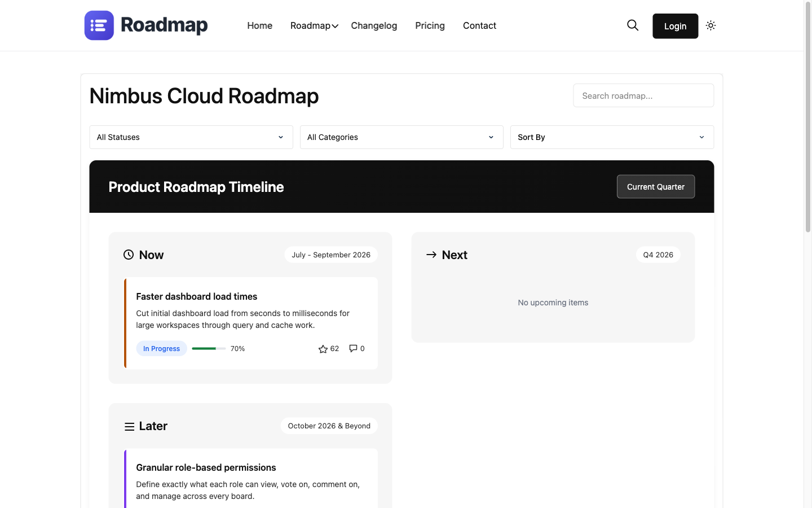812x508 pixels.
Task: Click the 70% progress value
Action: [237, 348]
